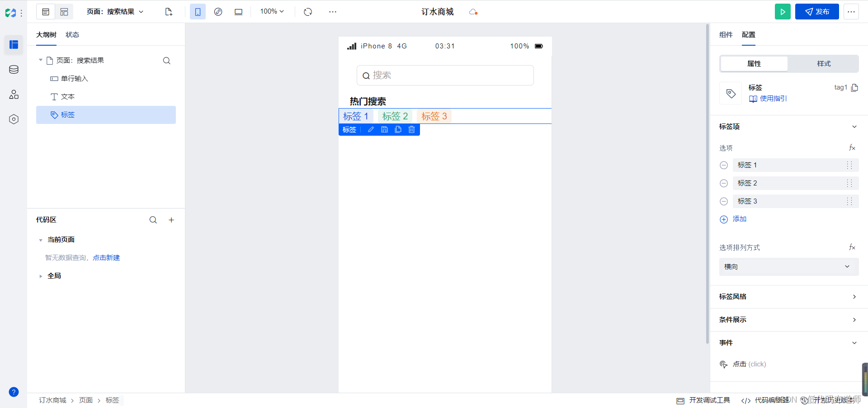Search within the outline tree
The height and width of the screenshot is (408, 868).
click(167, 61)
